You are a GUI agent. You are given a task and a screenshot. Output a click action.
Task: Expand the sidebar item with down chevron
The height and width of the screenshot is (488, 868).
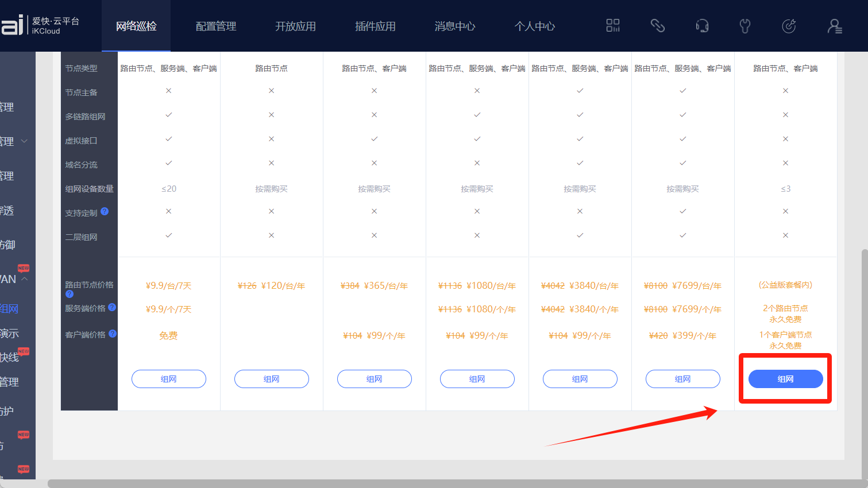pos(24,141)
